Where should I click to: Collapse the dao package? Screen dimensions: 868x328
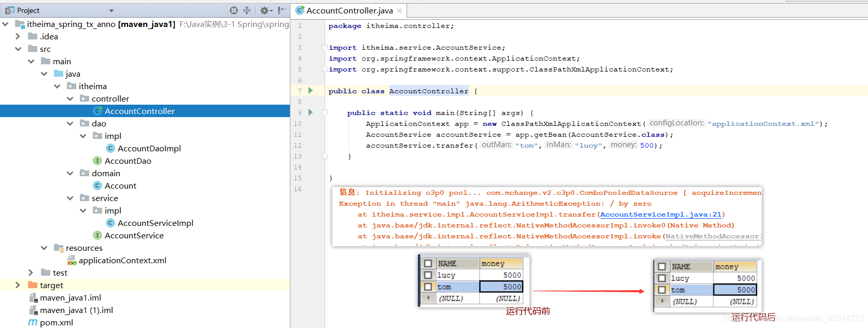pos(70,123)
